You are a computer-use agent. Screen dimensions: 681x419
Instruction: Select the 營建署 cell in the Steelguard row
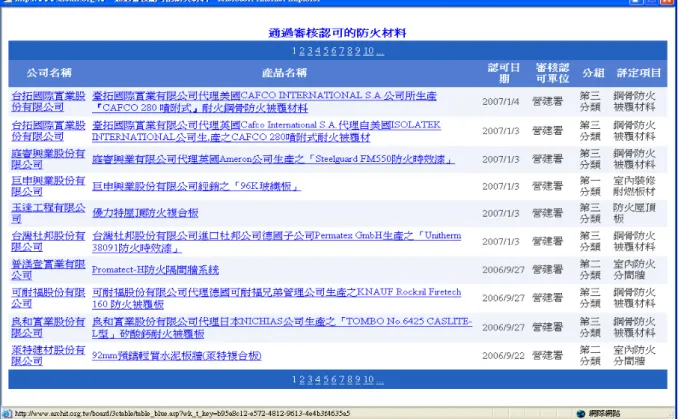click(547, 159)
